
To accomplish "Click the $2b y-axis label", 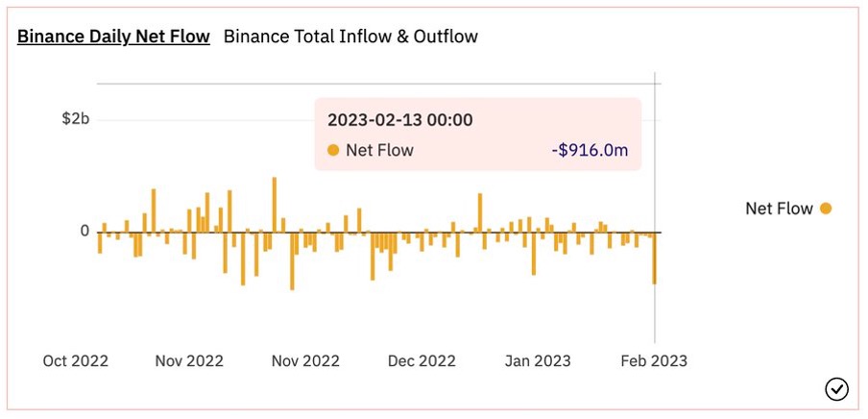I will [x=76, y=118].
